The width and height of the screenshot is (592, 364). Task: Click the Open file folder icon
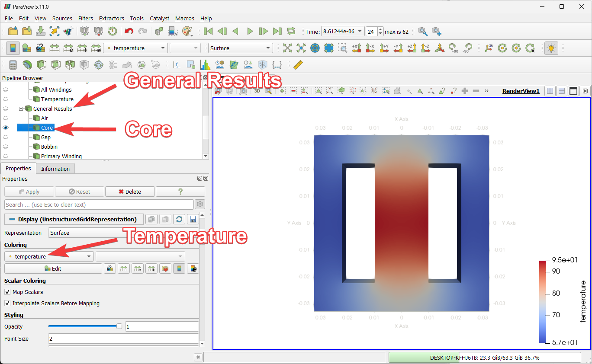(13, 31)
